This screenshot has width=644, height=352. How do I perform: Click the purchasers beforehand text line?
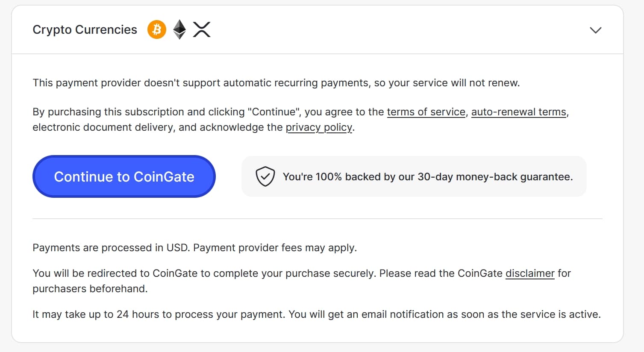click(x=90, y=289)
